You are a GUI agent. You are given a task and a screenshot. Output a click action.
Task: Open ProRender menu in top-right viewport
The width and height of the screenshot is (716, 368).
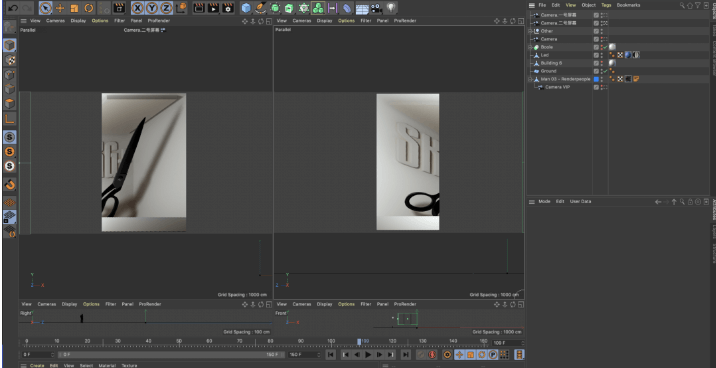point(405,21)
